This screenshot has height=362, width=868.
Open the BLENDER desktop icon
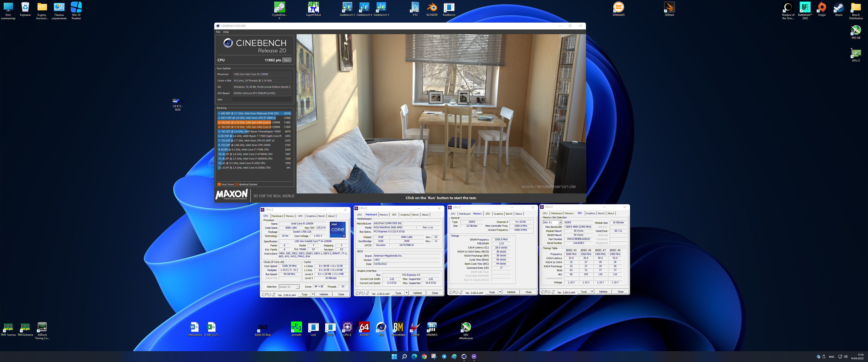pos(432,9)
